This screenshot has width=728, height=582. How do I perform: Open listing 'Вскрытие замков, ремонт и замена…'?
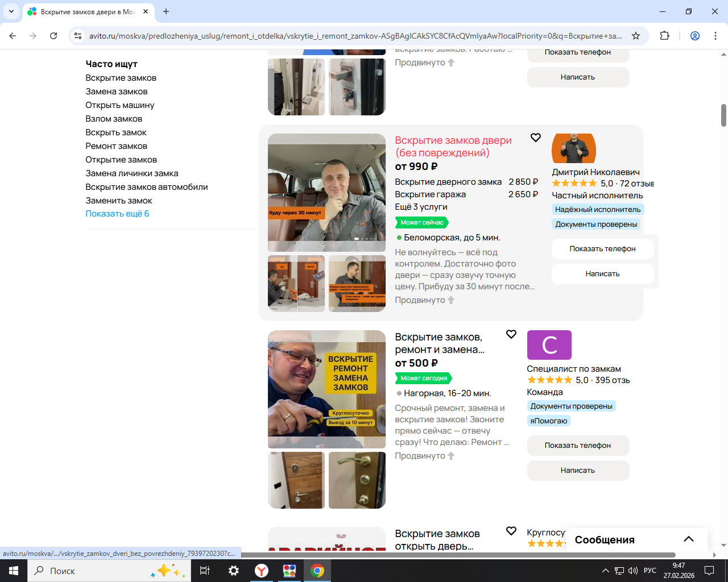440,343
